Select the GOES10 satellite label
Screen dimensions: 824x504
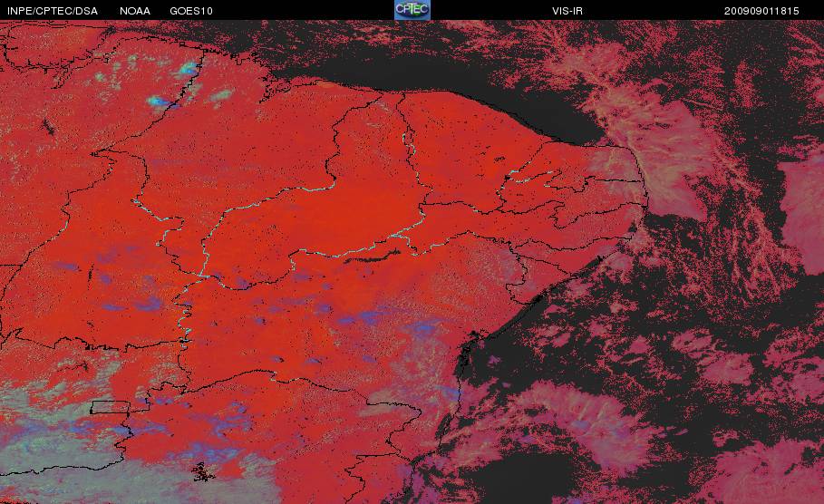191,11
